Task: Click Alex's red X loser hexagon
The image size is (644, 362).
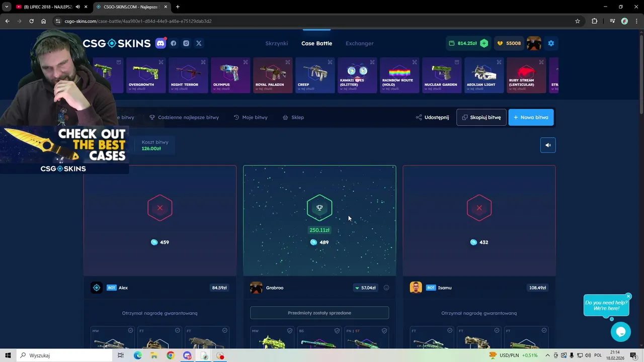Action: tap(160, 208)
